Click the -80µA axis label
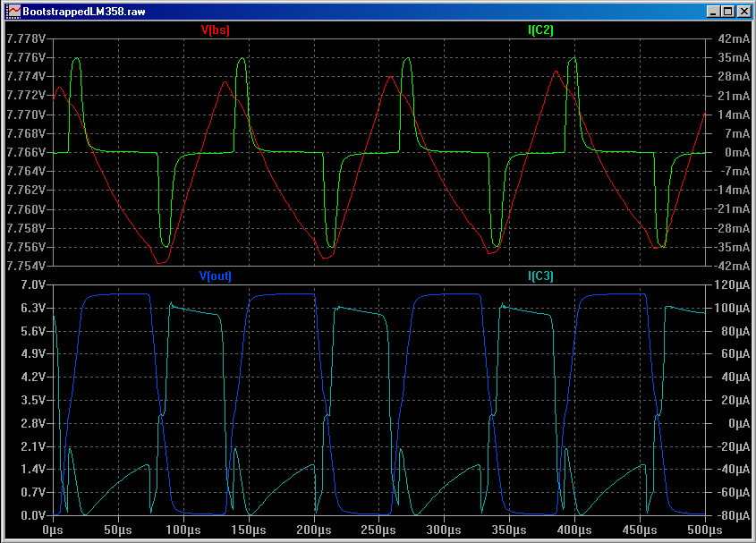 coord(732,515)
